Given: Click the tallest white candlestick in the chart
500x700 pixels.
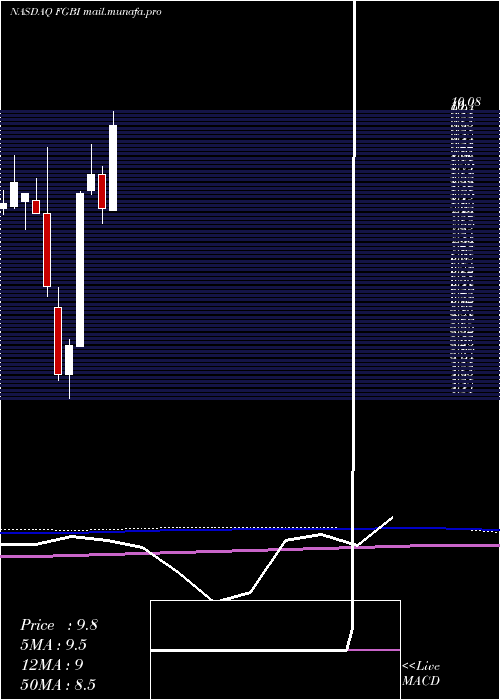Looking at the screenshot, I should tap(80, 270).
